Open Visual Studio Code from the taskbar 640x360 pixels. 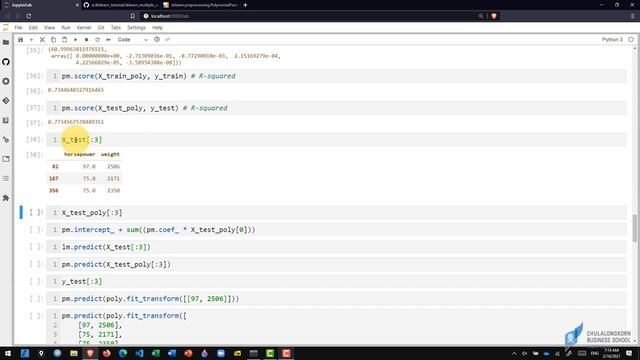tap(139, 353)
